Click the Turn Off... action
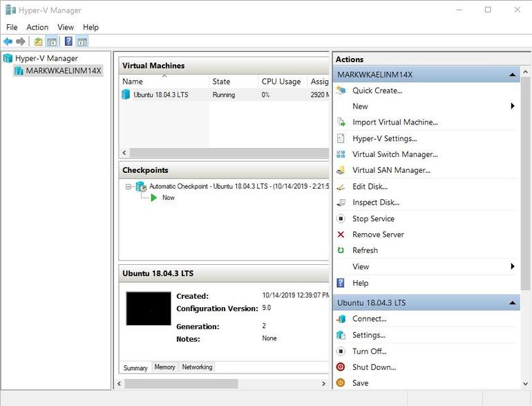The width and height of the screenshot is (532, 406). (369, 351)
